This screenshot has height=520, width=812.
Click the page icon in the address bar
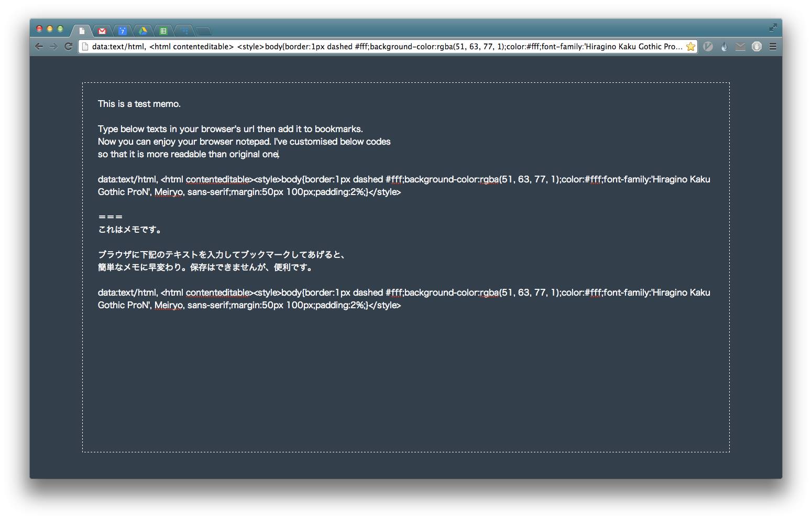(85, 47)
